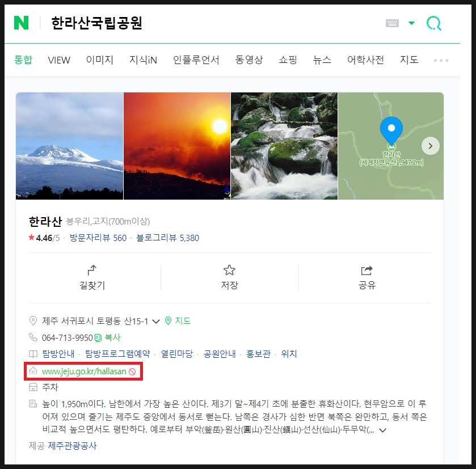476x469 pixels.
Task: Open the 인플루언서 tab
Action: (196, 60)
